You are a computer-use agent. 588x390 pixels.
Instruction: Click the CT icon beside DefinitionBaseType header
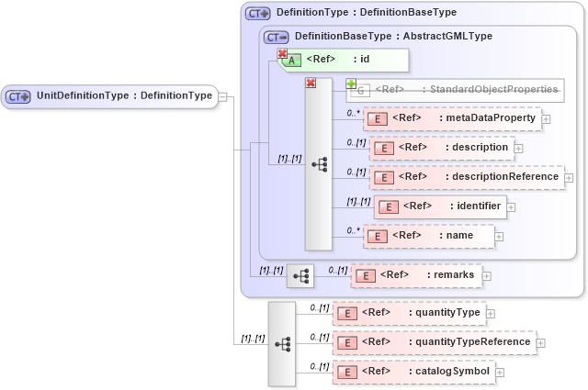click(x=276, y=38)
